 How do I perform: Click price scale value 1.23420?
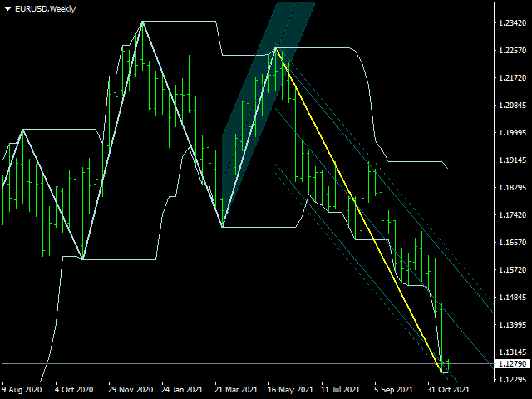pos(512,23)
